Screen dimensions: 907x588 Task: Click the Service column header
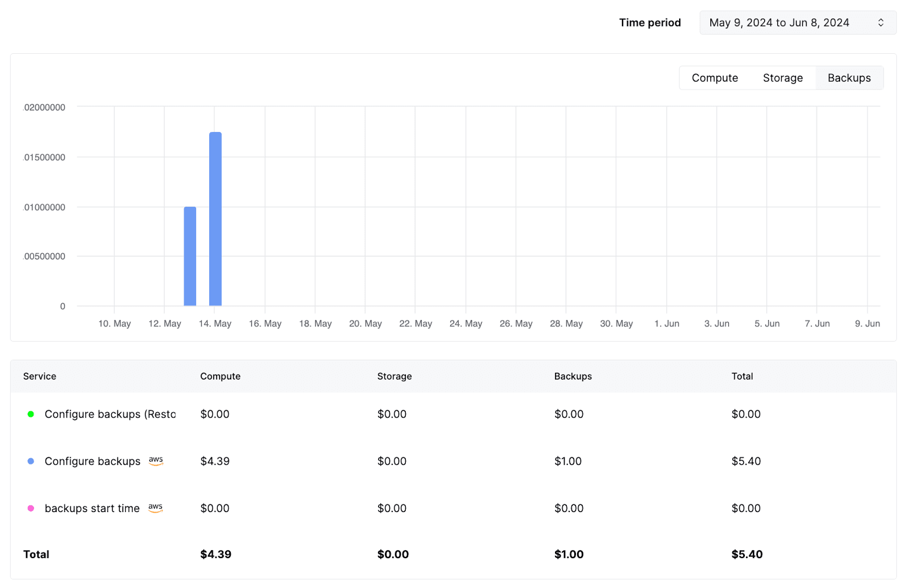click(40, 376)
